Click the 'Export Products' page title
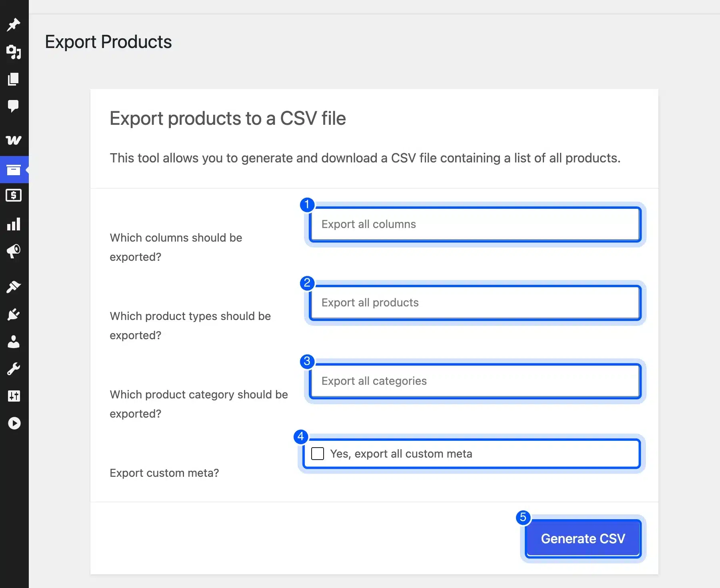This screenshot has height=588, width=720. pyautogui.click(x=108, y=42)
